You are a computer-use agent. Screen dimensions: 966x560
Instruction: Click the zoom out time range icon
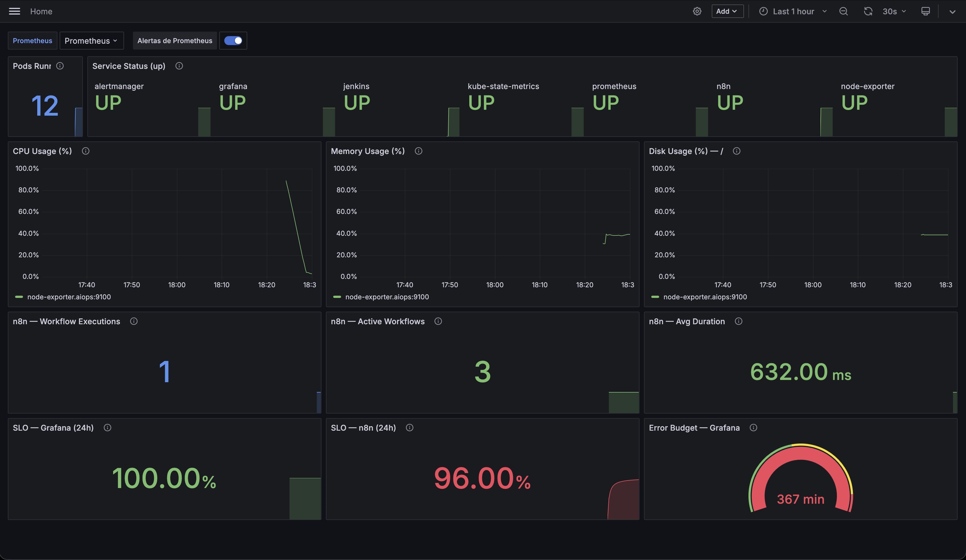tap(843, 11)
